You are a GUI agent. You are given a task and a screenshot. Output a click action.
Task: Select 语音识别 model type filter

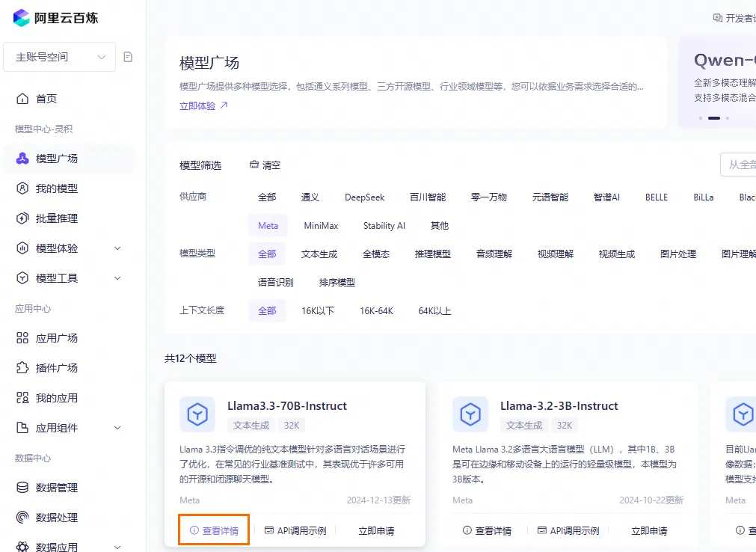[x=275, y=283]
